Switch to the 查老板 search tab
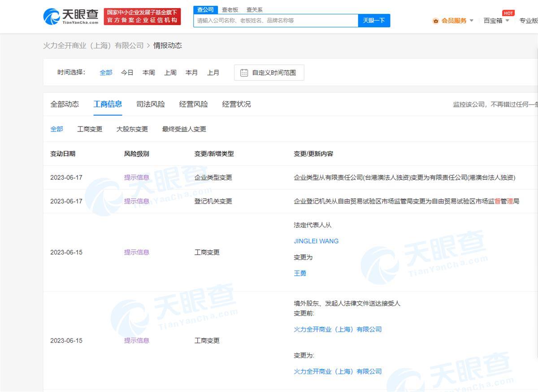This screenshot has width=538, height=392. tap(230, 9)
